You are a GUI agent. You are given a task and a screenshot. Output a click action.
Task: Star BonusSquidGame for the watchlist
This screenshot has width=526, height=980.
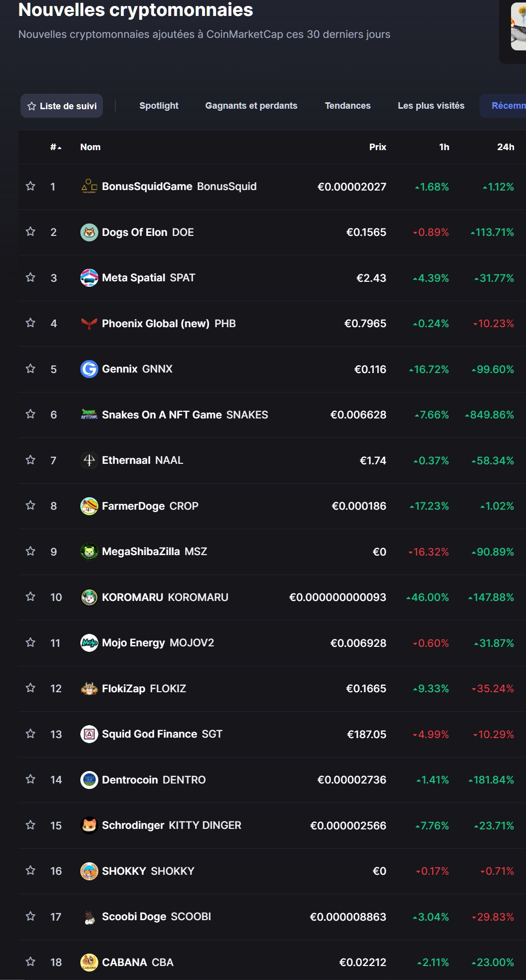pos(30,187)
